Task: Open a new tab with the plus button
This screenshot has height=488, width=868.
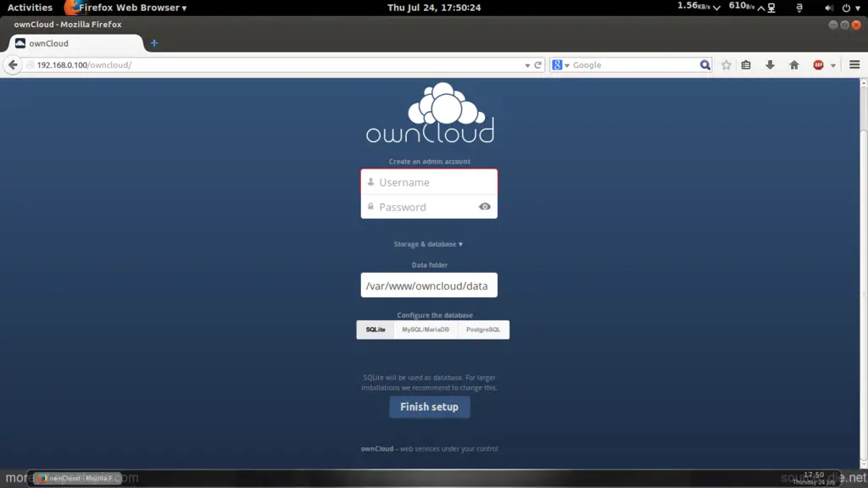Action: pyautogui.click(x=154, y=43)
